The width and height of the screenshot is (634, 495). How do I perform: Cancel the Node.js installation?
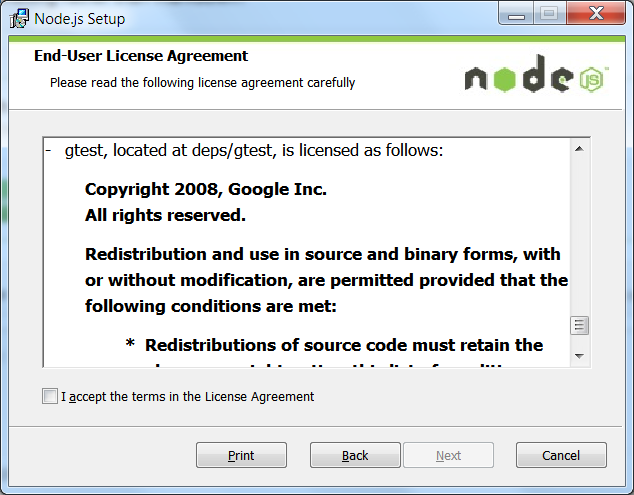[561, 455]
